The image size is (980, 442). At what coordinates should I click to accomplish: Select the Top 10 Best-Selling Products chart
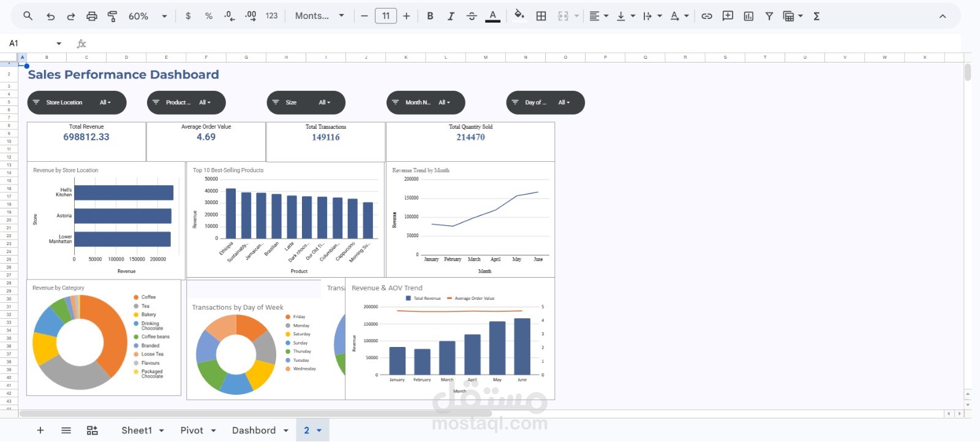(x=285, y=219)
